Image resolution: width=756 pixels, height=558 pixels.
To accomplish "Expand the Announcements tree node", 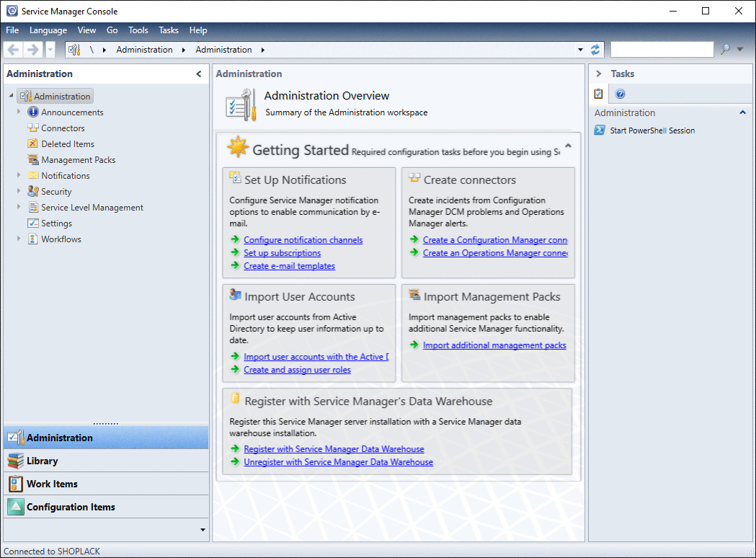I will pyautogui.click(x=19, y=112).
